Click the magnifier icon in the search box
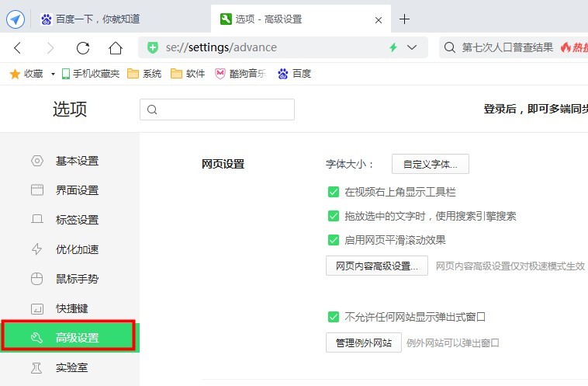The image size is (588, 386). coord(449,47)
